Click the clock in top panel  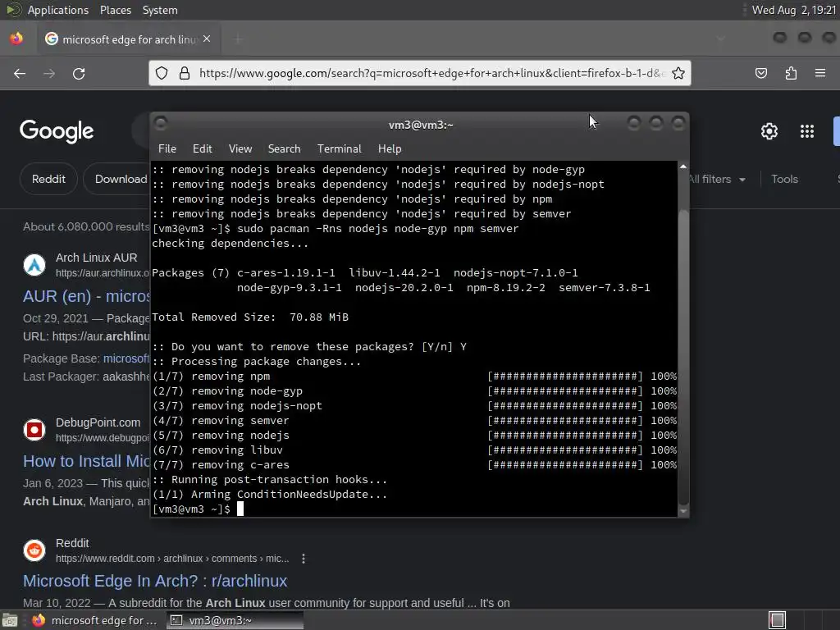tap(793, 10)
